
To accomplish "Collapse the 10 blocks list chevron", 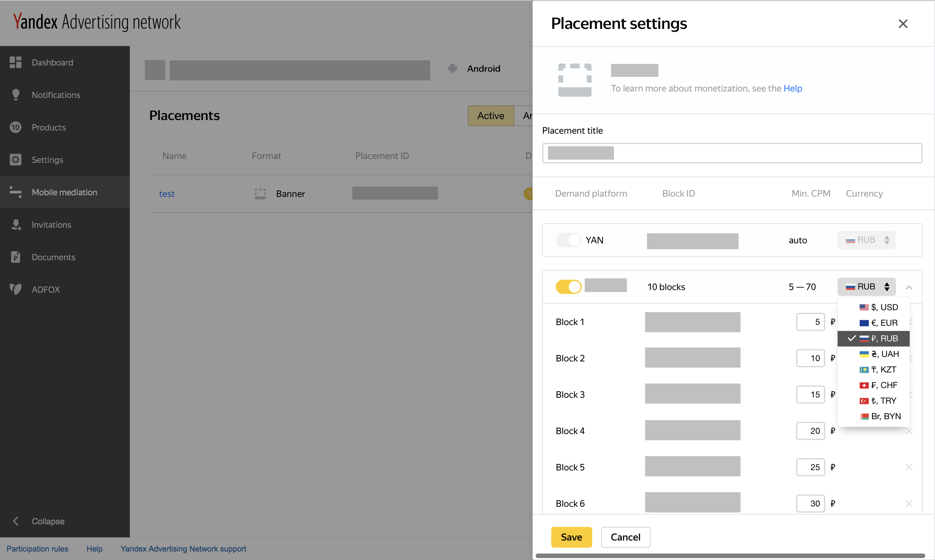I will 909,287.
